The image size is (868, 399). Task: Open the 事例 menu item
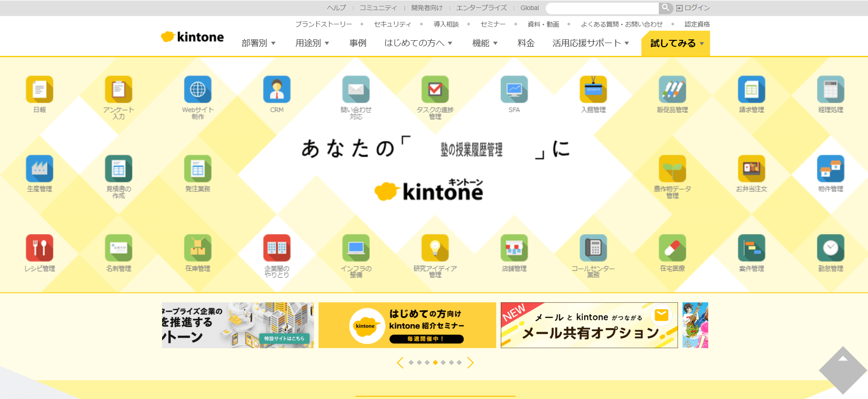358,43
